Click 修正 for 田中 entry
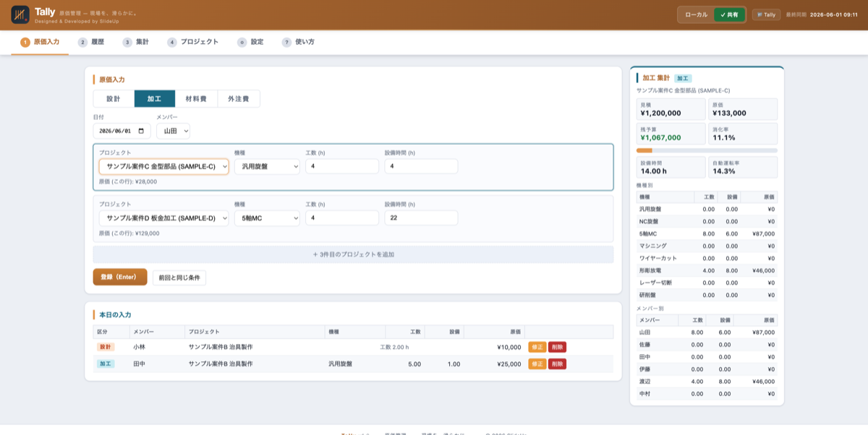Viewport: 868px width, 435px height. pyautogui.click(x=537, y=364)
